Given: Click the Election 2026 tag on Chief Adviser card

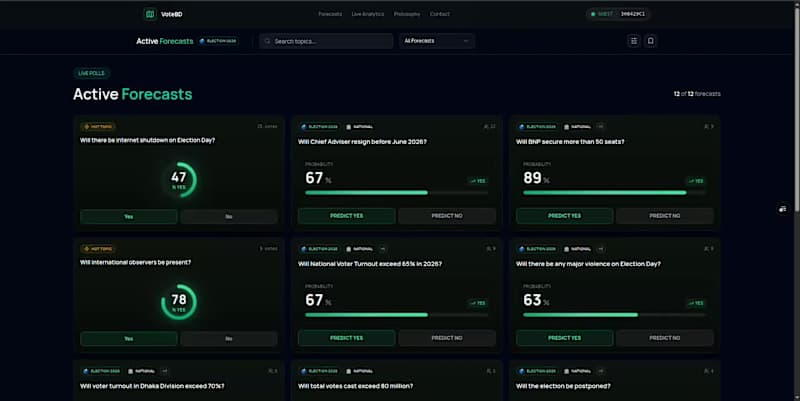Looking at the screenshot, I should click(x=319, y=127).
